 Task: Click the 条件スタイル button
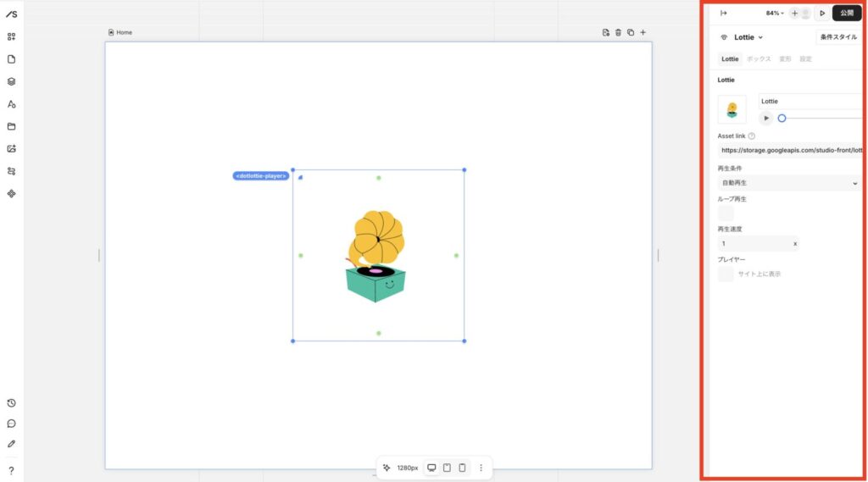click(x=838, y=37)
